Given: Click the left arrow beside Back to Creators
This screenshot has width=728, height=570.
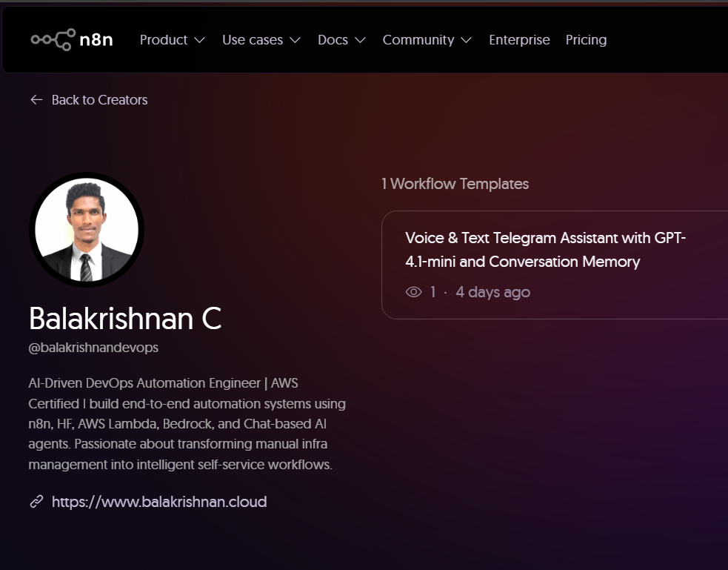Looking at the screenshot, I should [x=36, y=100].
